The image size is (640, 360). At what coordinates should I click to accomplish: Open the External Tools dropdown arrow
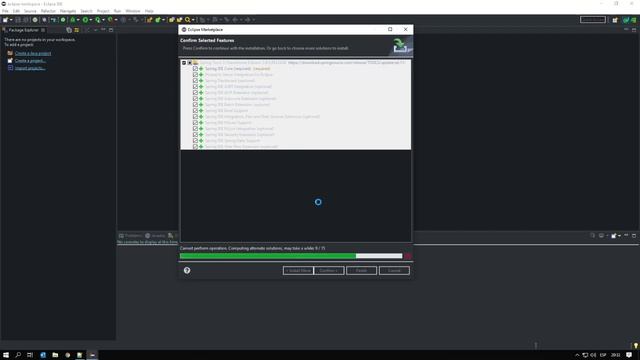coord(116,20)
